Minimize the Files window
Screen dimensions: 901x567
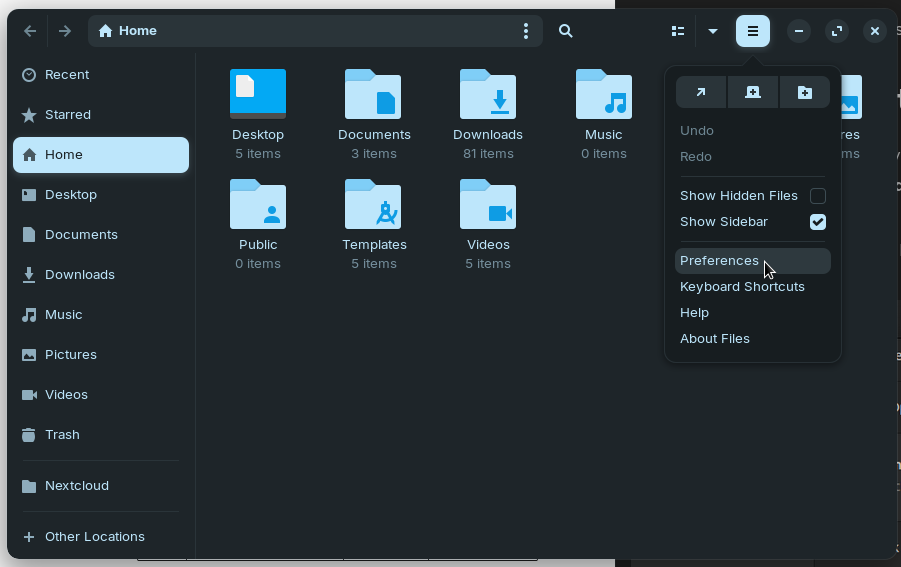coord(799,31)
